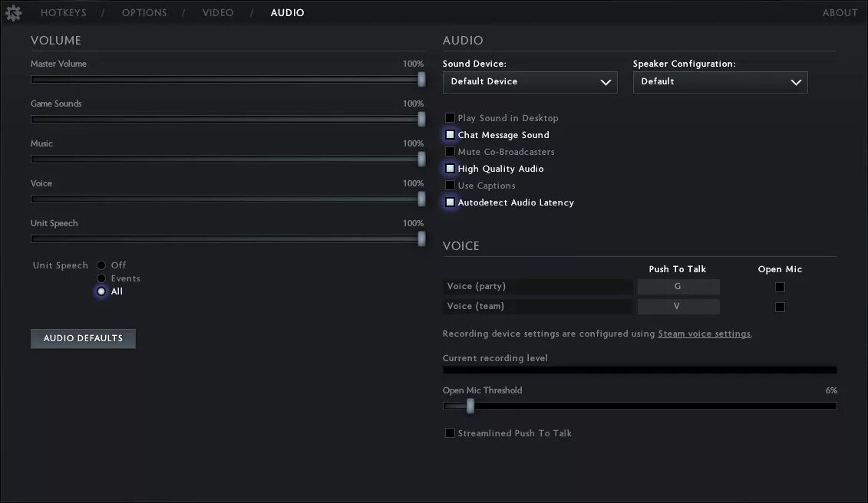
Task: Open the About page
Action: 840,13
